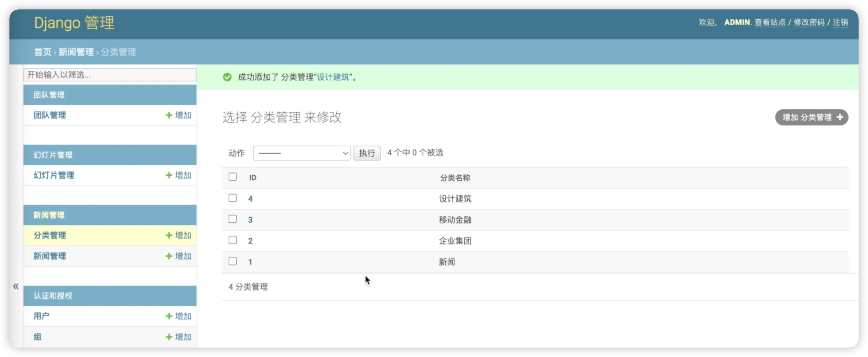Screen dimensions: 868x357
Task: Open 组 in the sidebar
Action: point(37,337)
